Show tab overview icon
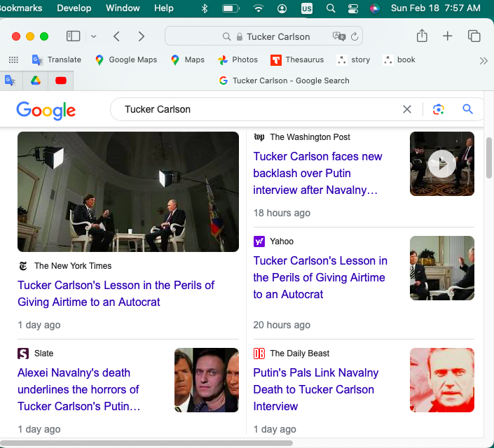The width and height of the screenshot is (494, 448). [474, 36]
